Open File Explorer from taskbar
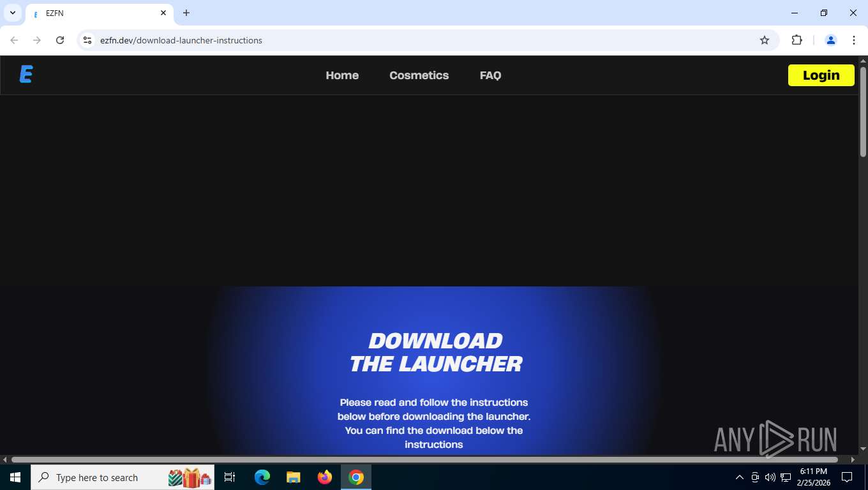This screenshot has width=868, height=490. point(293,477)
